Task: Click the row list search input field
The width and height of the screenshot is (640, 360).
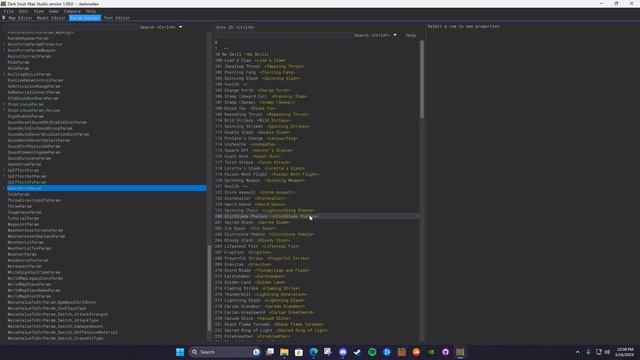Action: (x=283, y=36)
